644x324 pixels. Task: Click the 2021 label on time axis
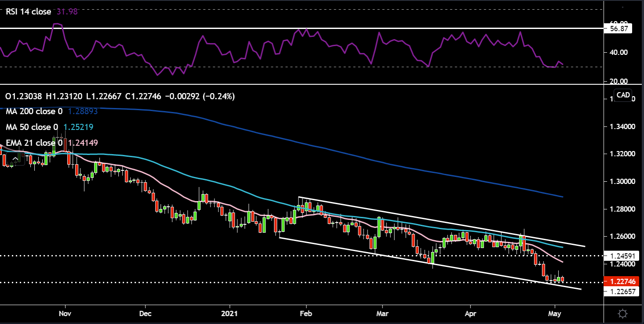229,314
